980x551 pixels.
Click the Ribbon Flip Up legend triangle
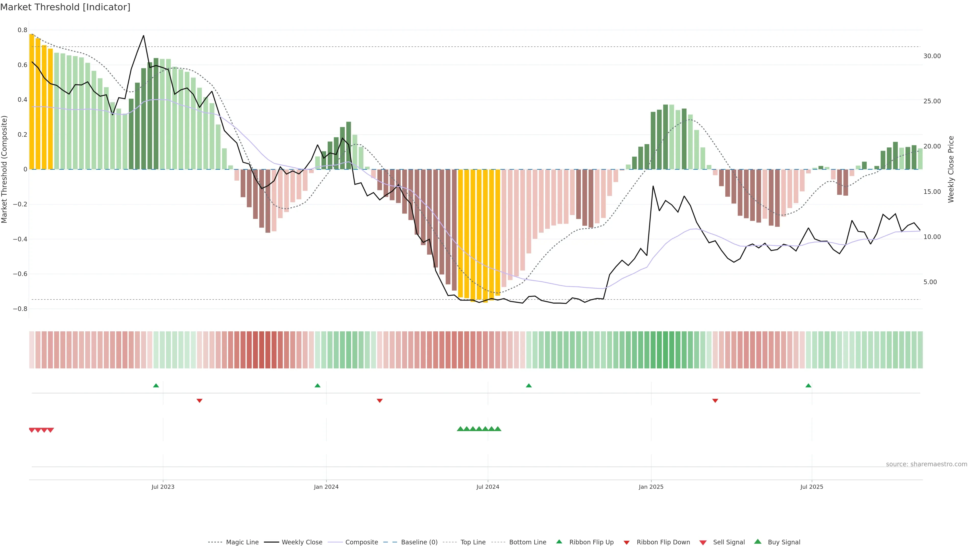click(x=559, y=542)
